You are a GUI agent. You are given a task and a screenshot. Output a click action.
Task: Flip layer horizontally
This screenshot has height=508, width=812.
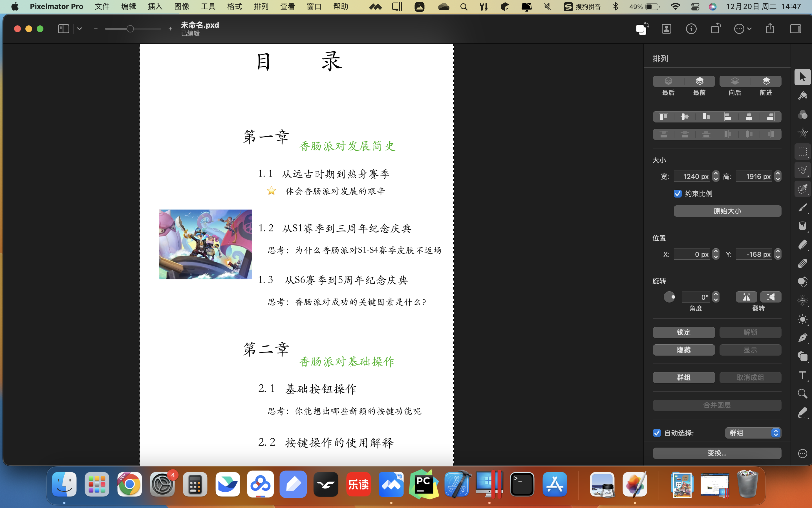click(x=746, y=297)
